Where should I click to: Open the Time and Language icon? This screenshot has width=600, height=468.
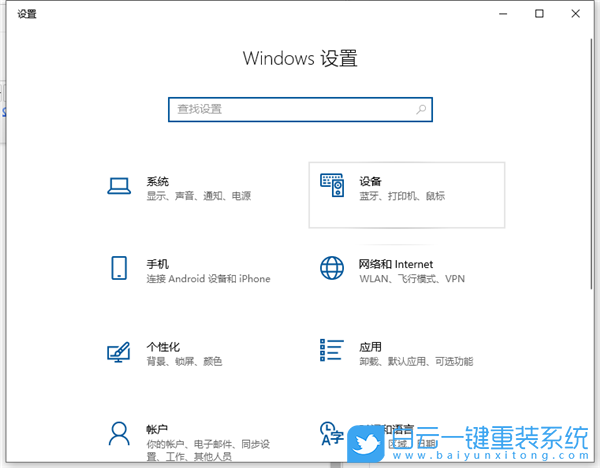click(331, 434)
